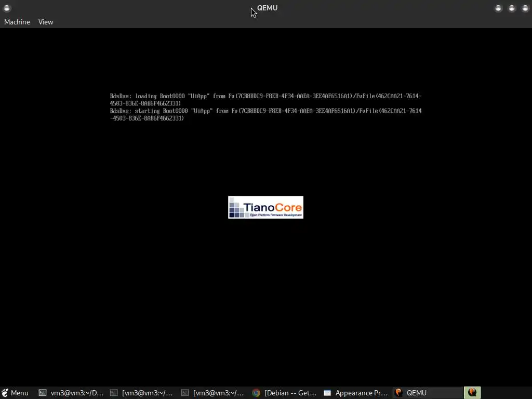Click the foot icon beside Menu

[5, 393]
